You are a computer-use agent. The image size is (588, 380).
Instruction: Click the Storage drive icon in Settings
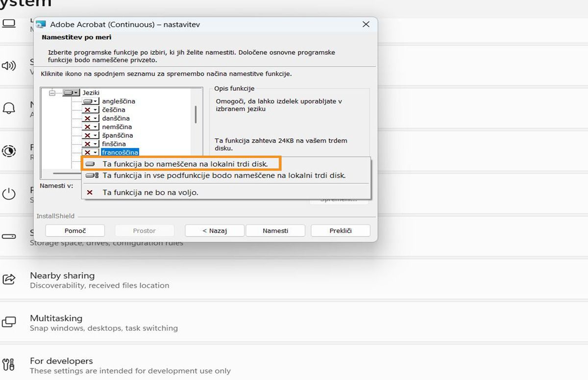click(9, 236)
